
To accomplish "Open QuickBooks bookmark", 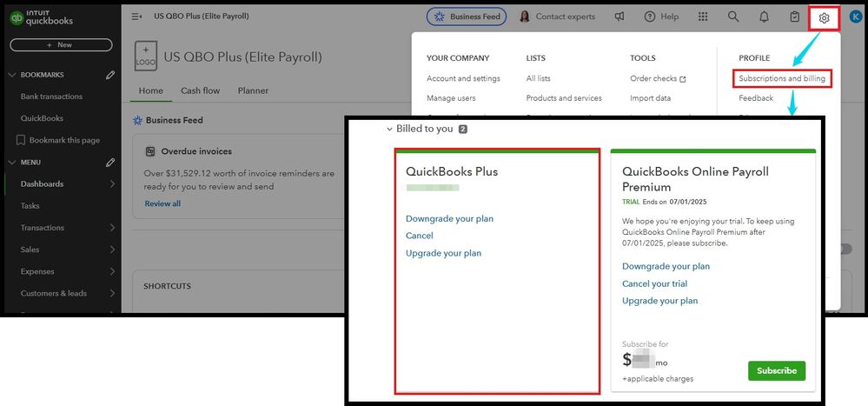I will [x=42, y=118].
